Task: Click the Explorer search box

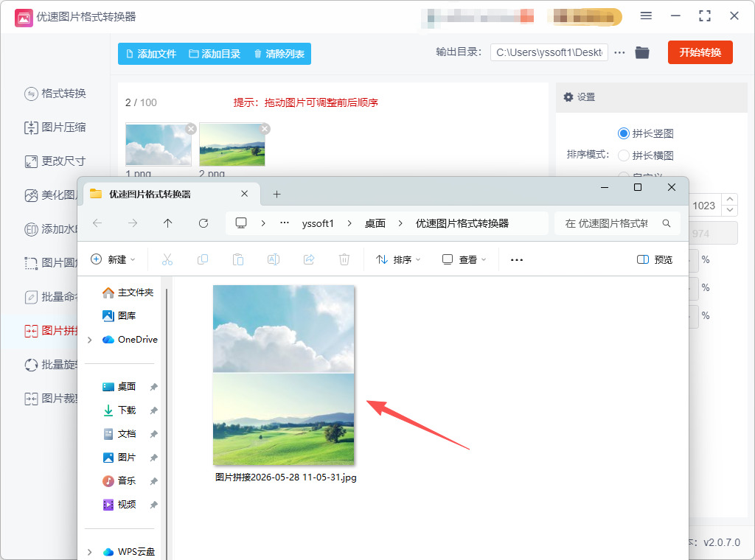Action: pos(617,223)
